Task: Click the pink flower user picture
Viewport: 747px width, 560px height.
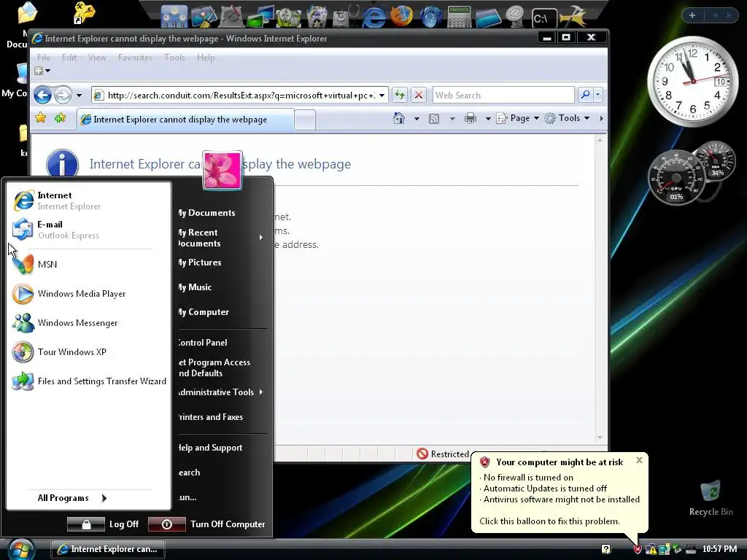Action: (x=222, y=170)
